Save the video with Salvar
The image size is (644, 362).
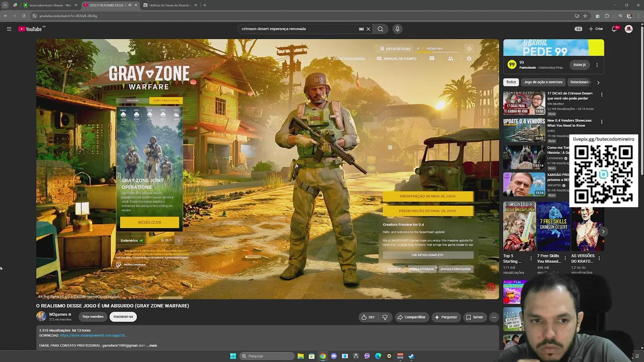[474, 317]
